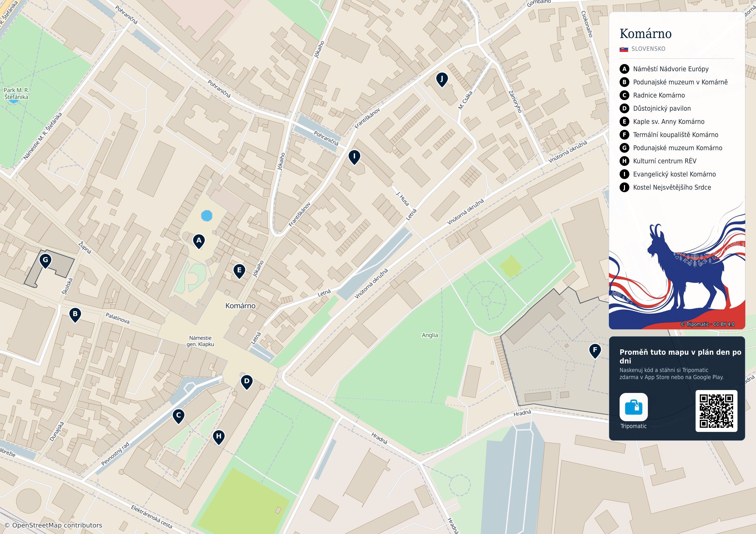Click the Slovak flag icon beside SLOVENSKO
This screenshot has height=534, width=756.
(x=624, y=49)
